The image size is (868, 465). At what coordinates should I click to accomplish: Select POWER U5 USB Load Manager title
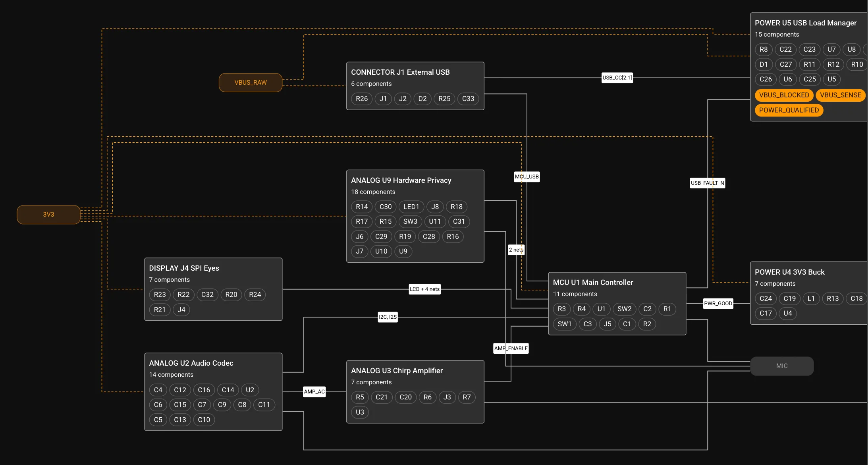[x=806, y=23]
